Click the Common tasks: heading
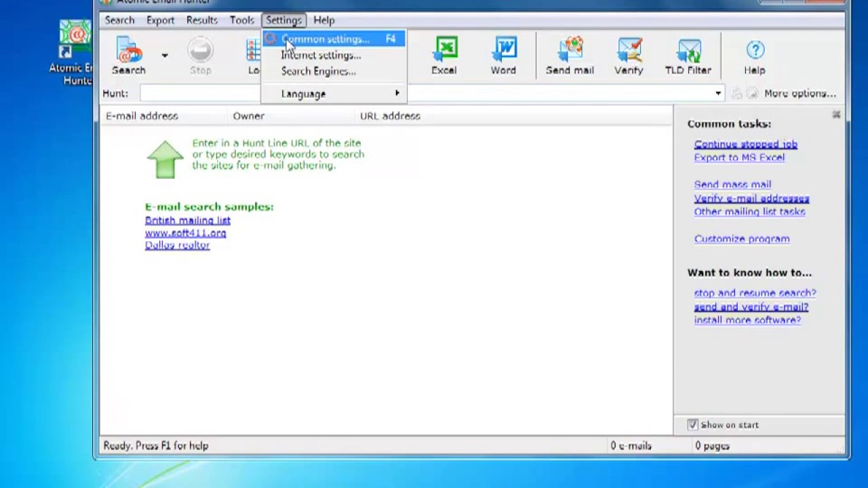This screenshot has width=868, height=488. 729,124
